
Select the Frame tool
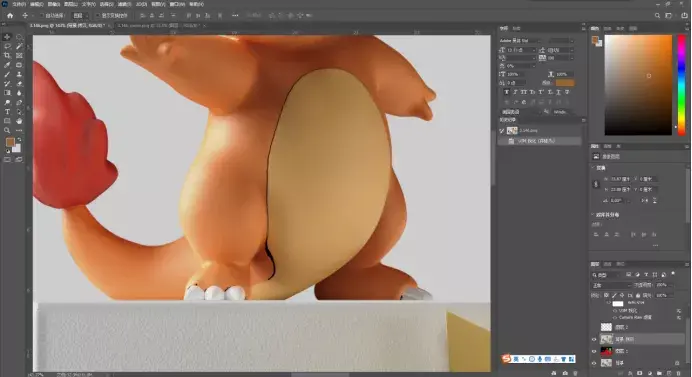19,56
